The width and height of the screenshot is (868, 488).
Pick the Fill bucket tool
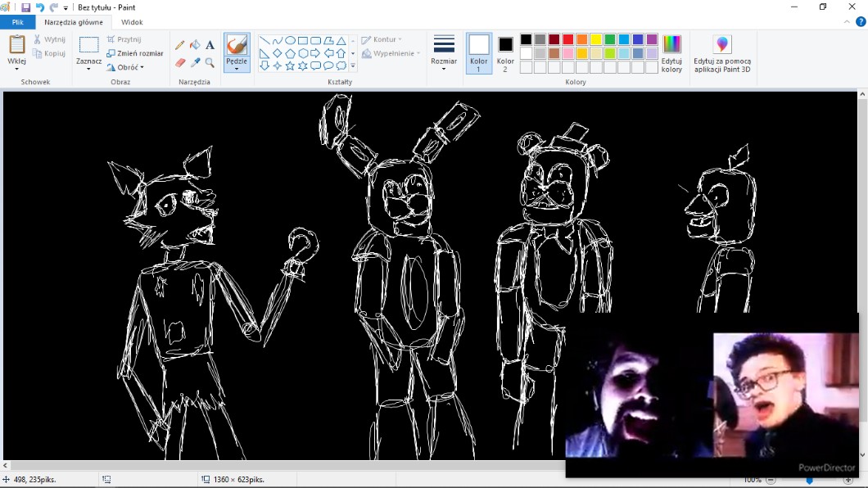pyautogui.click(x=195, y=46)
